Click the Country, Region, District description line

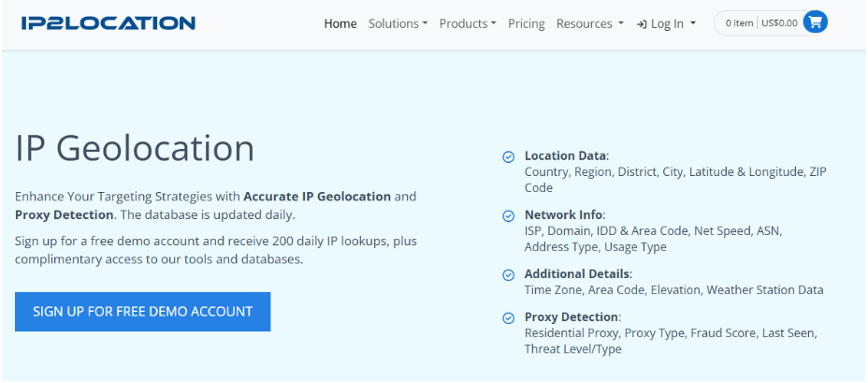pos(675,180)
